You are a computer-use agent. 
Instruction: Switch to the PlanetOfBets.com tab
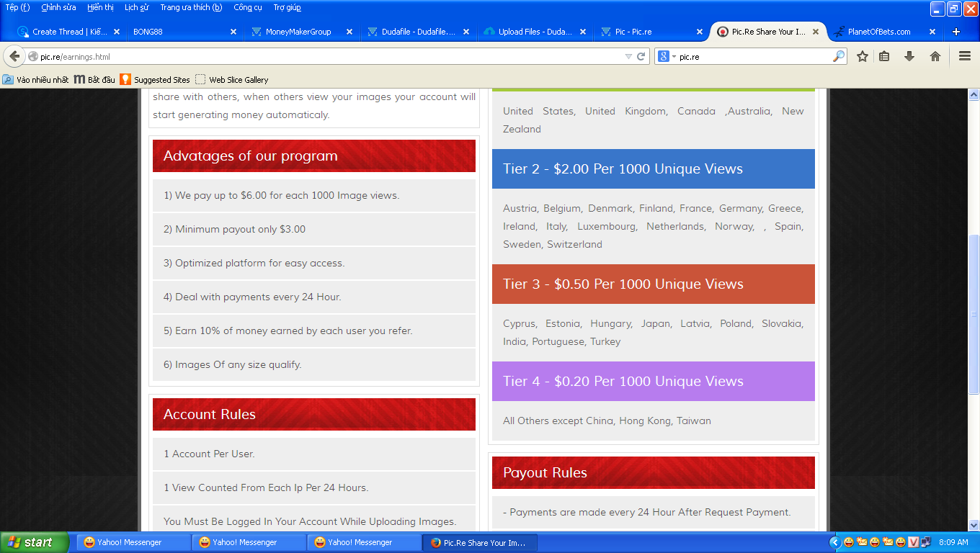tap(878, 32)
